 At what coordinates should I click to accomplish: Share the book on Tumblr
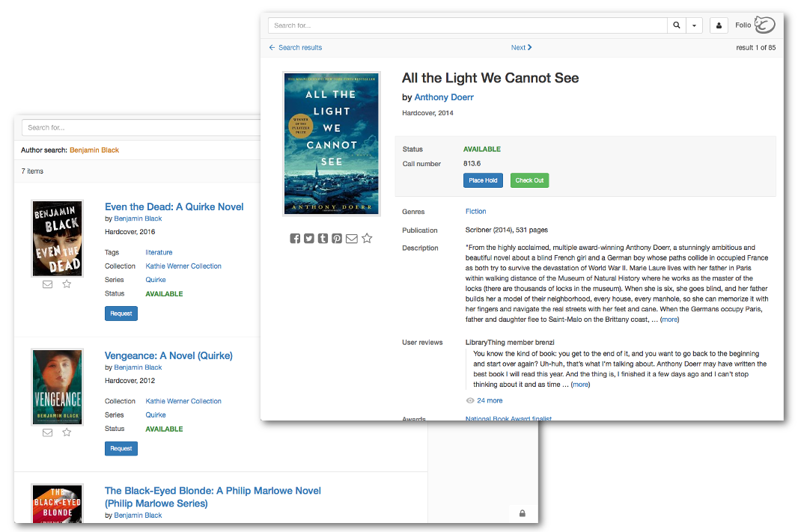323,238
